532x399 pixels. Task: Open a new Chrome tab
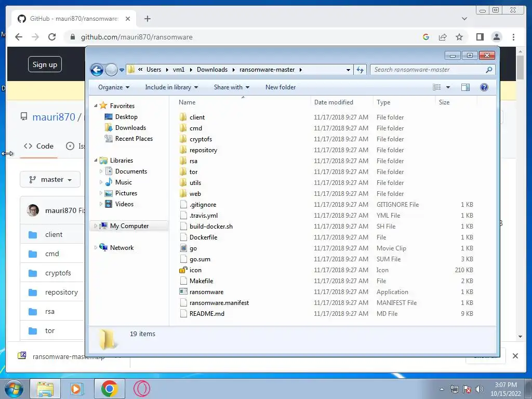pyautogui.click(x=147, y=19)
